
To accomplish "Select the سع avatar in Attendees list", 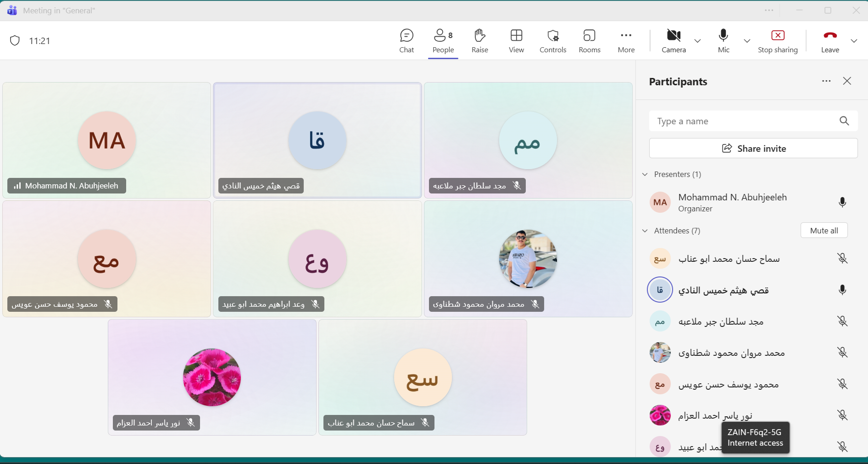I will click(660, 259).
